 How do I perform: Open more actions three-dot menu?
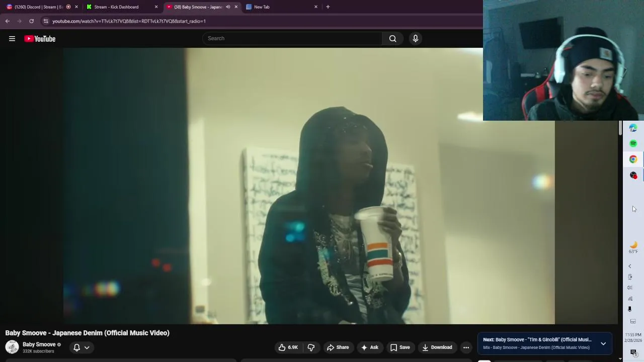pos(466,347)
